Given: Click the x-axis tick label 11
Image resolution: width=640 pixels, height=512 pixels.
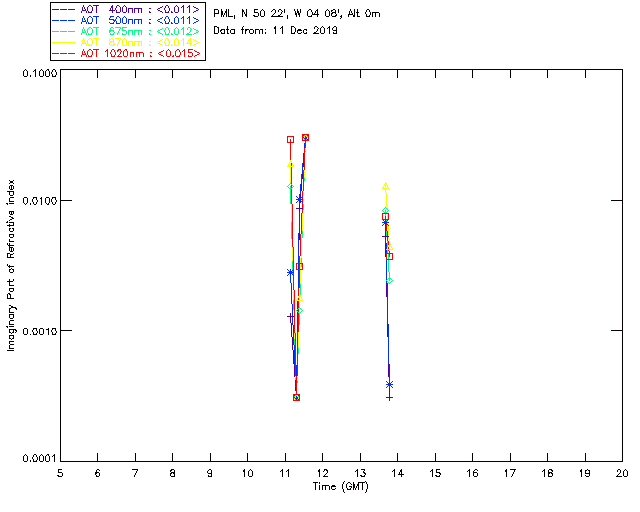Looking at the screenshot, I should pos(285,473).
